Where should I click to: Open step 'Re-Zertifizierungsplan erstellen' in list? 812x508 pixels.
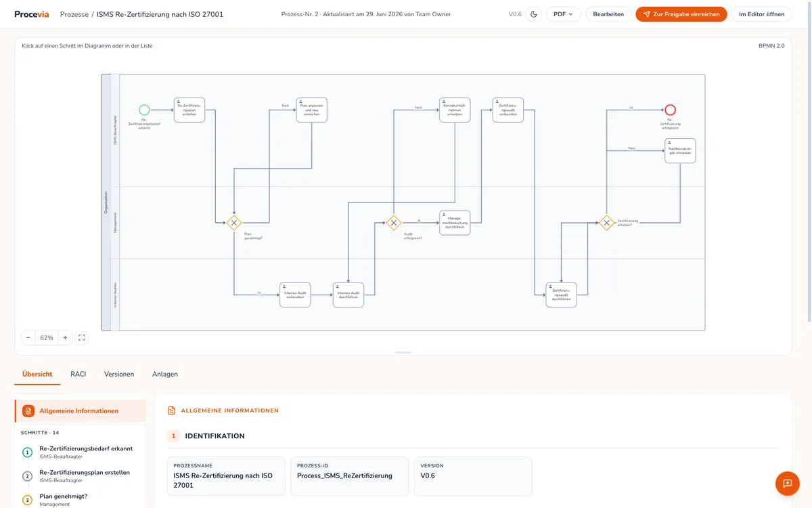tap(81, 475)
